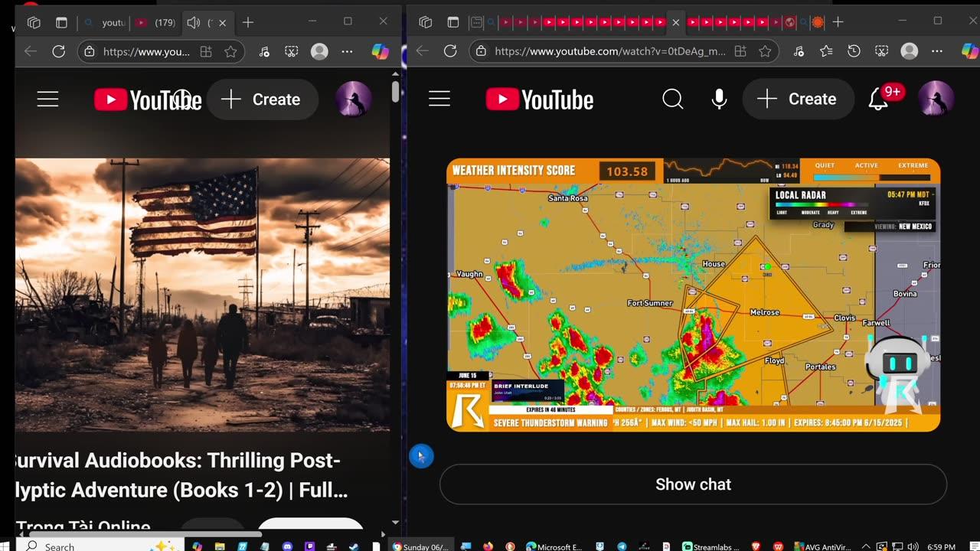Viewport: 980px width, 551px height.
Task: Open YouTube search in right window
Action: pyautogui.click(x=673, y=99)
